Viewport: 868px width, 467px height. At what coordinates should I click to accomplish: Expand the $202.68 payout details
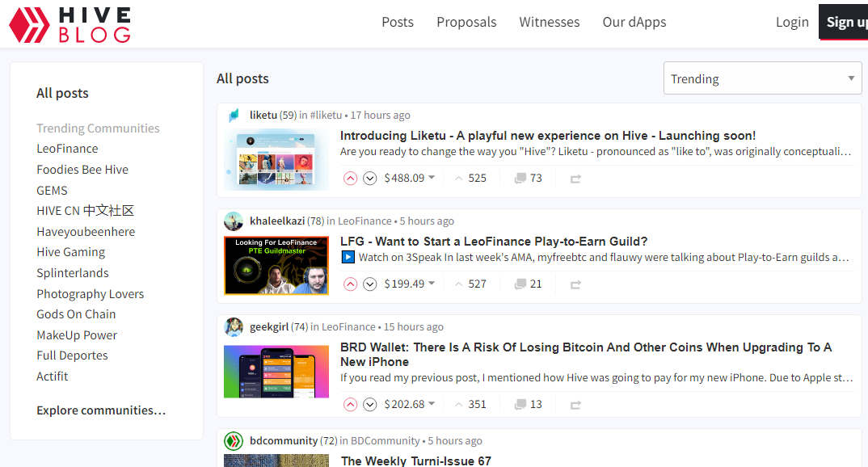(x=410, y=405)
